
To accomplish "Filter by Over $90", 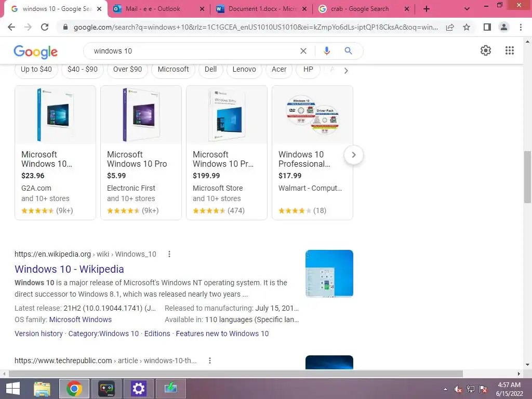I will (x=128, y=70).
